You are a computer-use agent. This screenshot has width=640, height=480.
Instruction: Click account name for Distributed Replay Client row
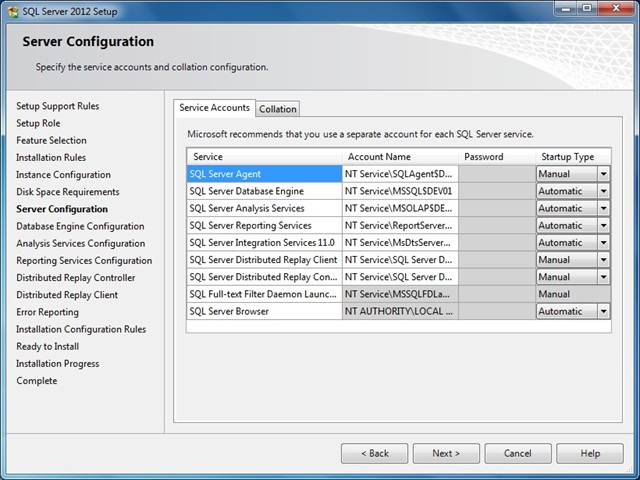400,260
